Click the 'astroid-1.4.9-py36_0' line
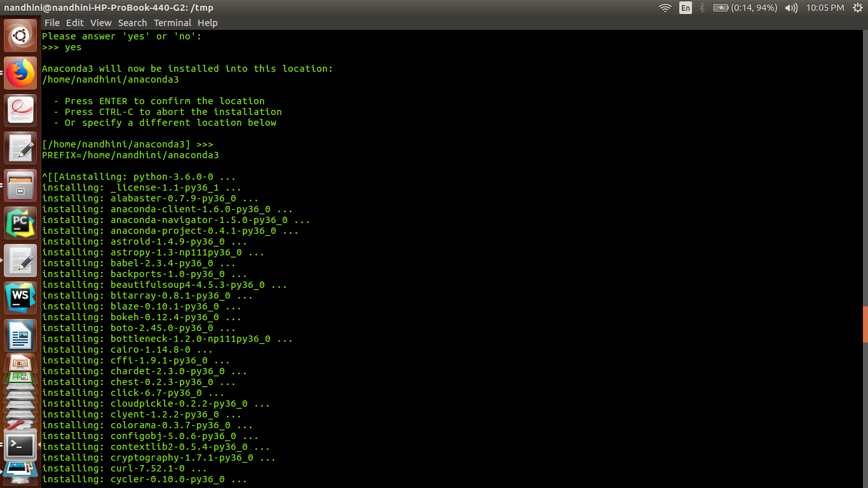 pyautogui.click(x=144, y=241)
